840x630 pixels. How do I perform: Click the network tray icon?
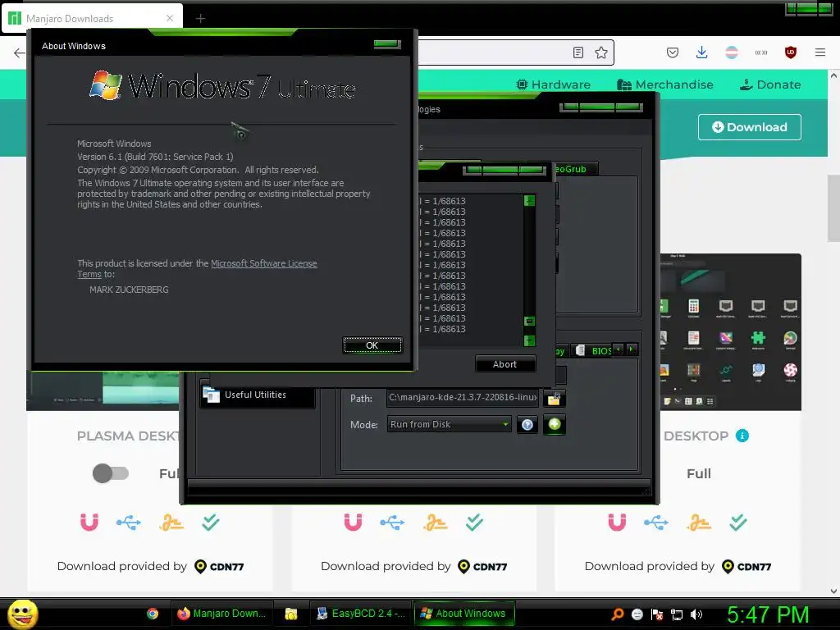point(677,614)
